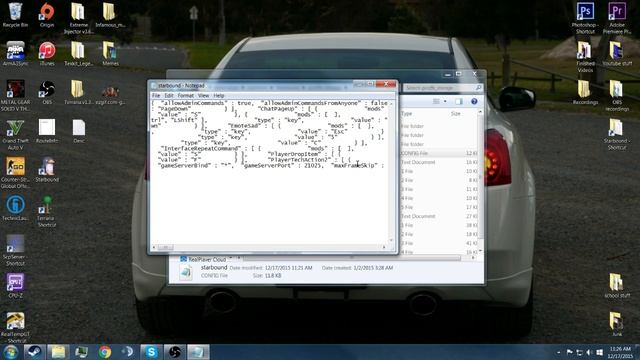Sort Explorer files by Type column
This screenshot has height=360, width=640.
coord(407,113)
